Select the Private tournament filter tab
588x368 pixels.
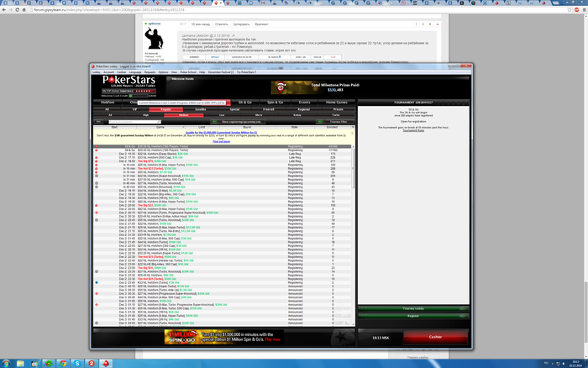338,109
